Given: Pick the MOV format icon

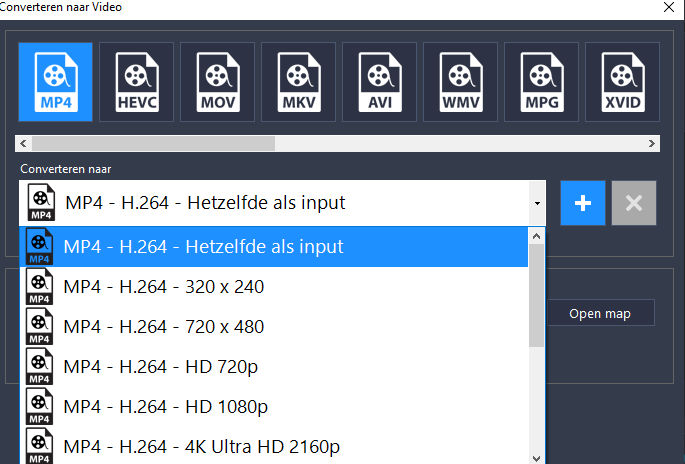Looking at the screenshot, I should pyautogui.click(x=218, y=82).
